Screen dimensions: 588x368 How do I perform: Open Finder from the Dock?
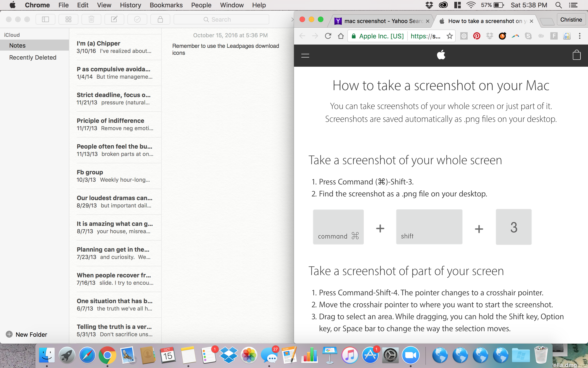47,355
